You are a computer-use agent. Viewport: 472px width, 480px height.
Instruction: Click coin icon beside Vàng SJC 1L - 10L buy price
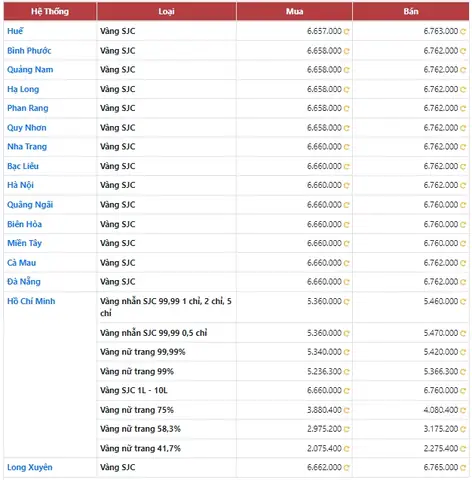click(x=347, y=391)
